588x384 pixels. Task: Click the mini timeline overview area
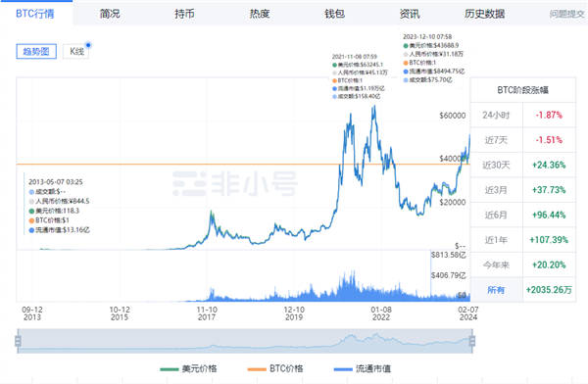tap(245, 341)
